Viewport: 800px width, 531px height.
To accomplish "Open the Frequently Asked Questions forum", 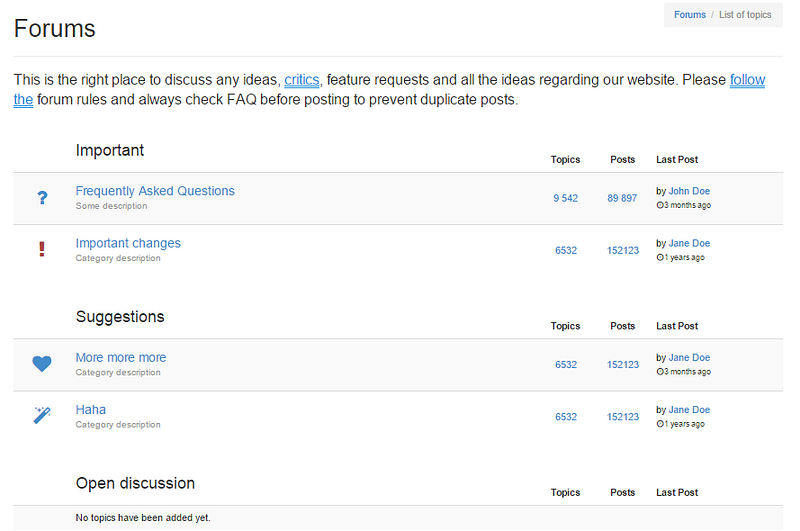I will 155,191.
